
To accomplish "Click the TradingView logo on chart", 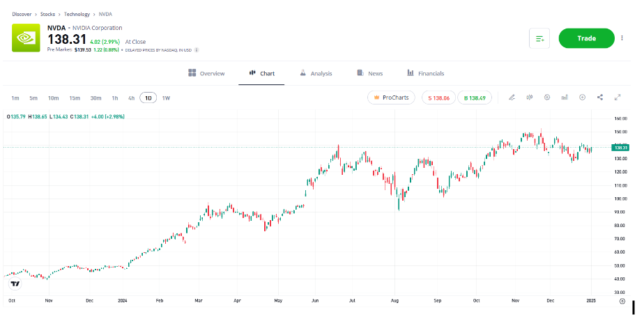I will coord(15,284).
